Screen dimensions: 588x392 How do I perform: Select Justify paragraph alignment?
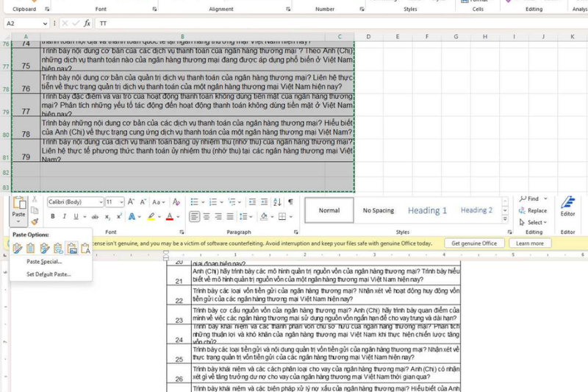(230, 216)
